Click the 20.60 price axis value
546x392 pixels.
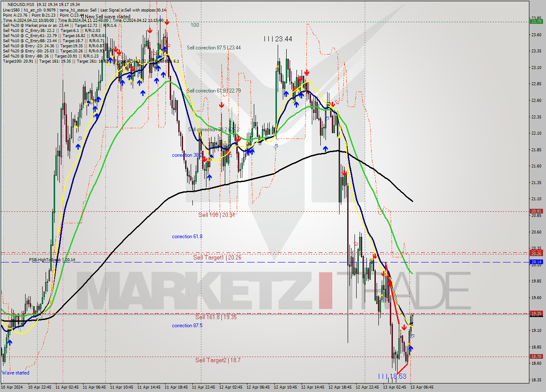tap(536, 232)
